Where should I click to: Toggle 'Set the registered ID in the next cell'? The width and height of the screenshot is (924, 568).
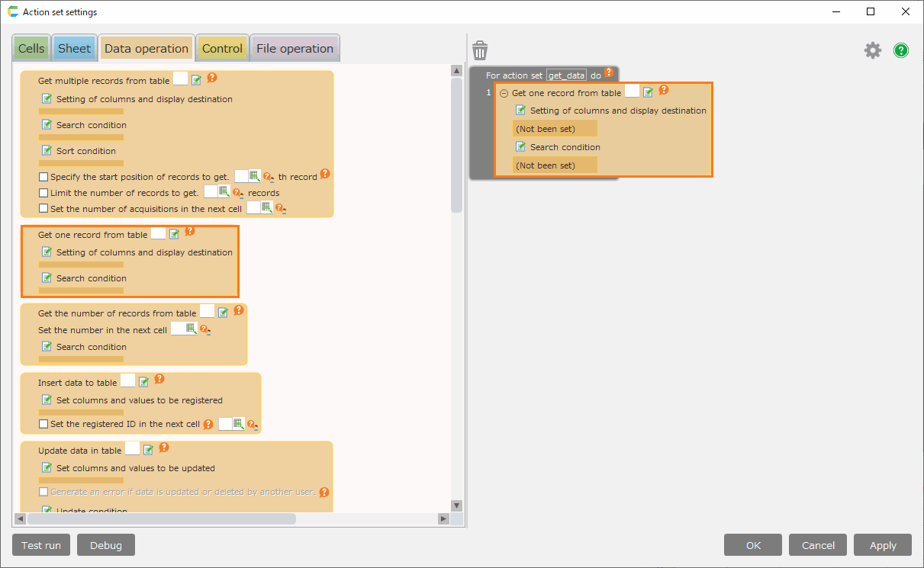pyautogui.click(x=43, y=424)
